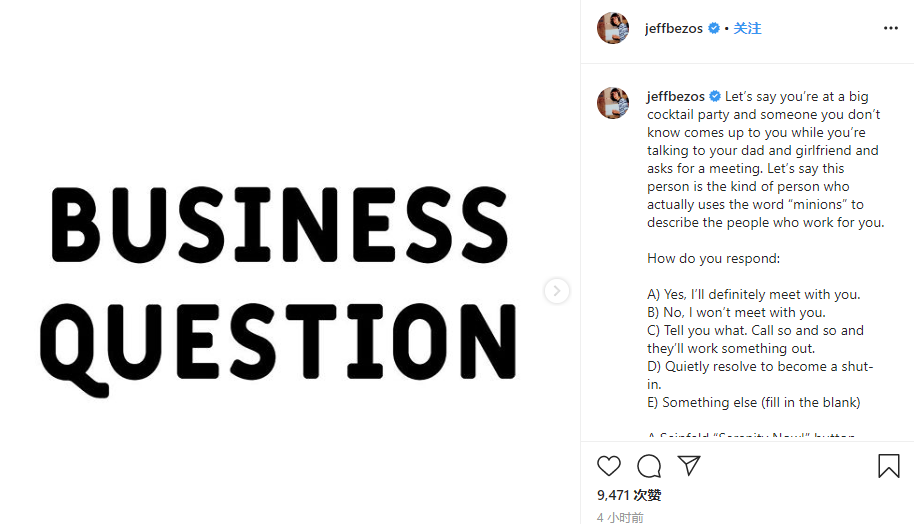Advance to the next slide with the arrow
This screenshot has width=914, height=524.
(x=557, y=291)
